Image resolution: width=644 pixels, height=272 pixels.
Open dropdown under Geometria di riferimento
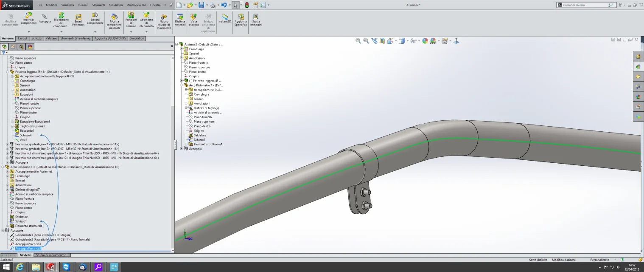pyautogui.click(x=146, y=32)
